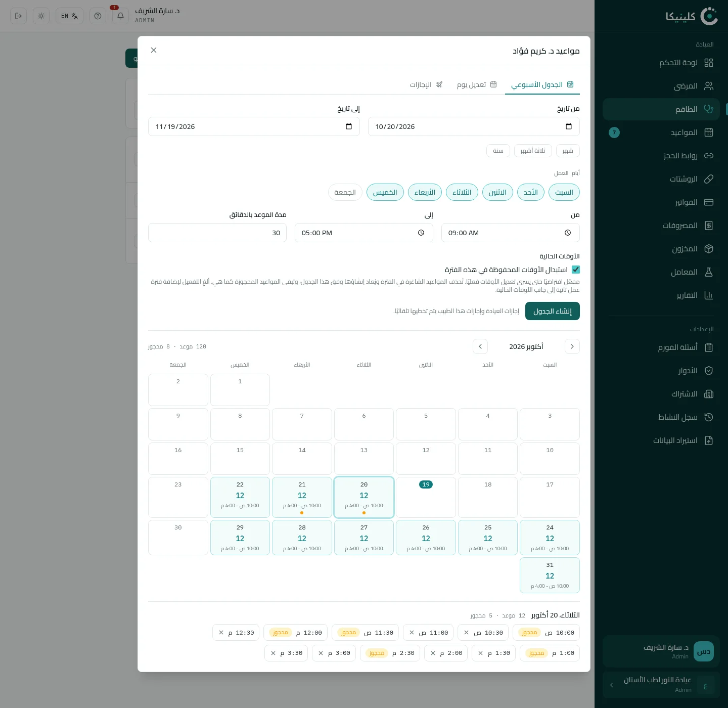Toggle الخميس working day chip
The image size is (728, 708).
[385, 192]
